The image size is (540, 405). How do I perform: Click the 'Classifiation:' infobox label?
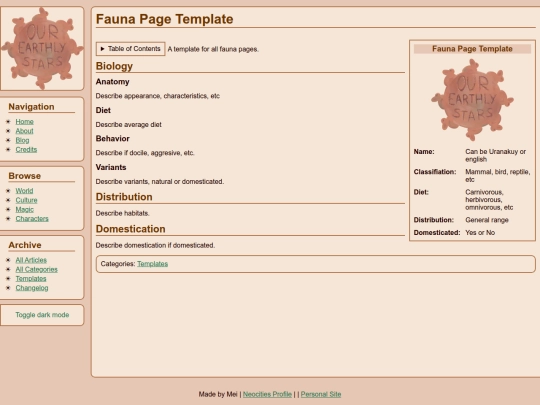pyautogui.click(x=435, y=172)
